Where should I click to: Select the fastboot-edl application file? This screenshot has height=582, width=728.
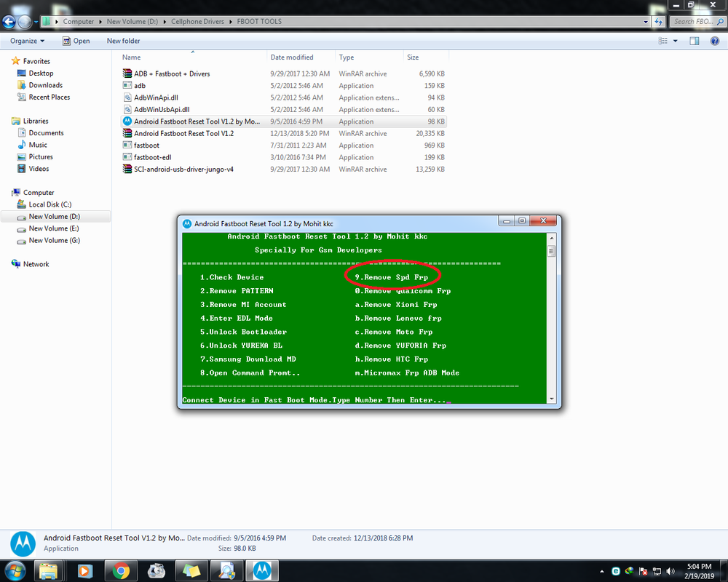tap(283, 157)
